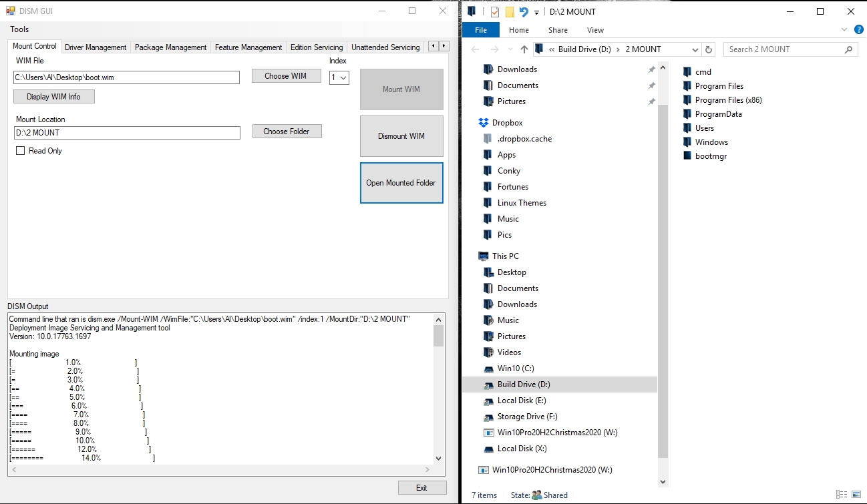Select the Storage Drive (F:) icon

[x=489, y=417]
